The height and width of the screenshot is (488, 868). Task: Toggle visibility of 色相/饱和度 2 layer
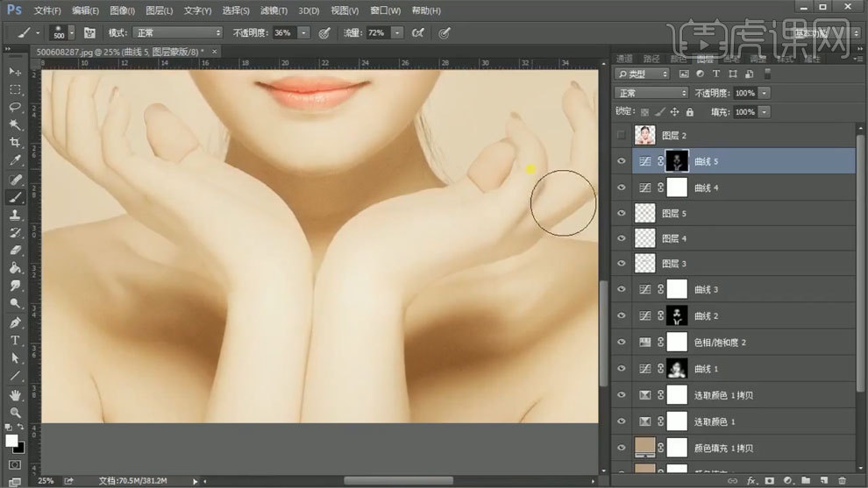[x=622, y=343]
